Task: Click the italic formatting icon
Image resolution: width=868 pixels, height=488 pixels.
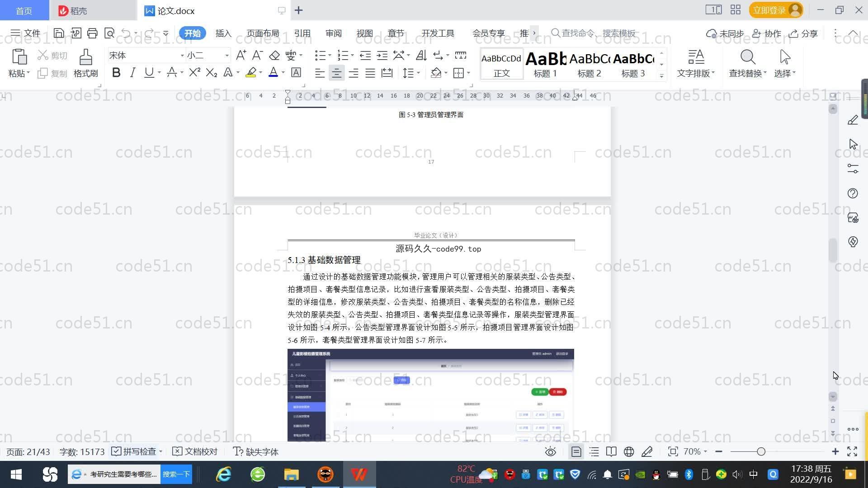Action: [x=132, y=73]
